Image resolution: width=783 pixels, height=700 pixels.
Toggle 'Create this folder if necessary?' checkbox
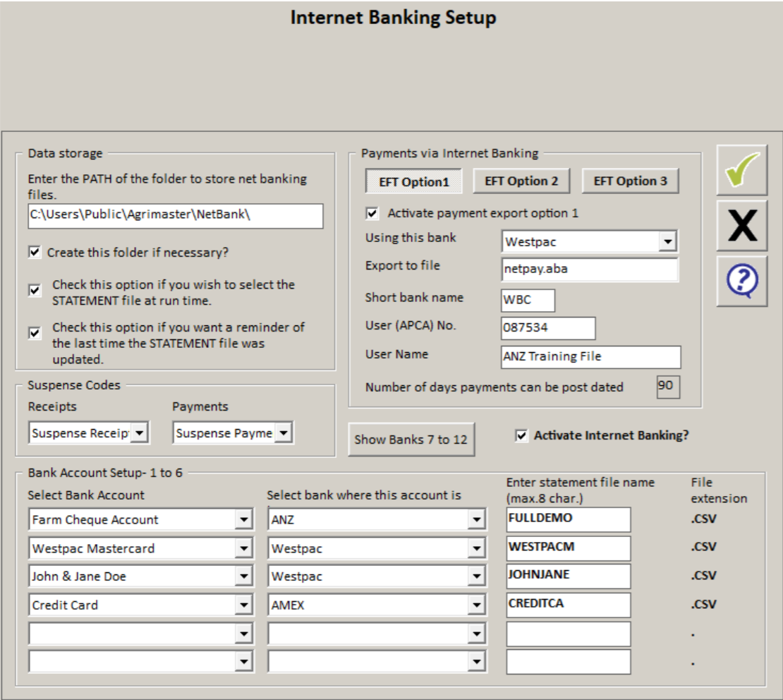[35, 252]
